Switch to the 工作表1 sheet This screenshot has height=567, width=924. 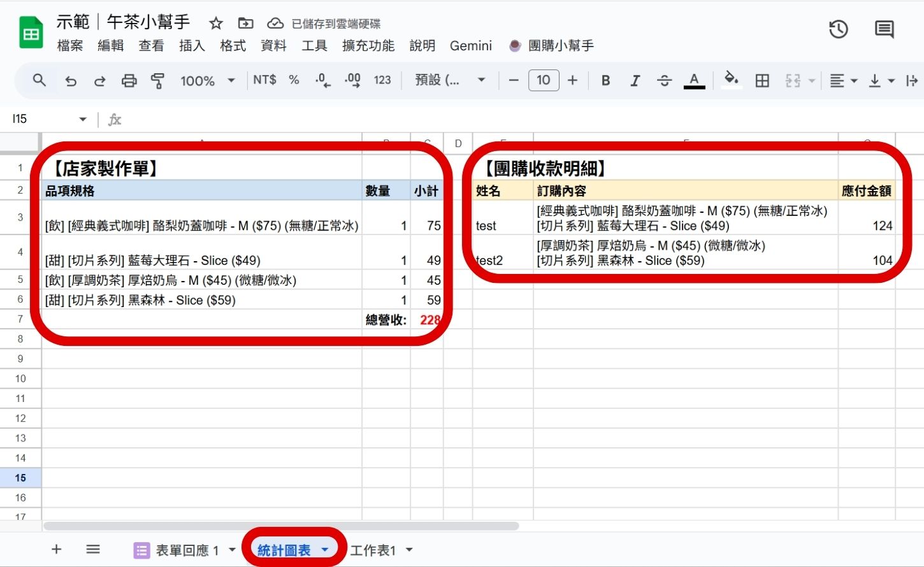coord(373,549)
